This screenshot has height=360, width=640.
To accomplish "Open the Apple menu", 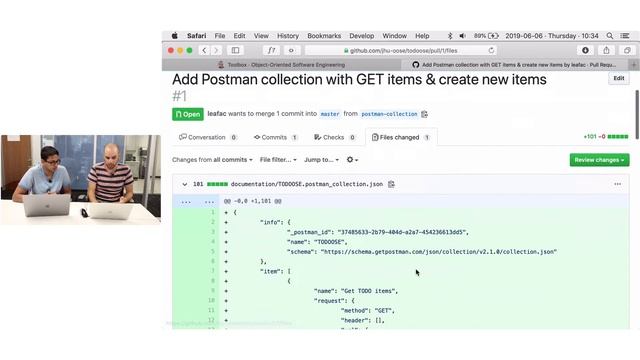I will click(x=175, y=36).
